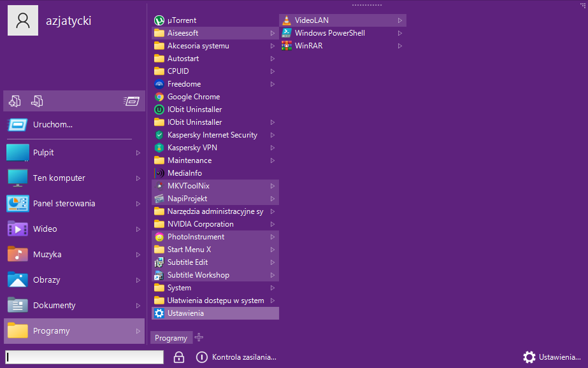Image resolution: width=588 pixels, height=368 pixels.
Task: Expand the Dokumenty submenu arrow
Action: click(x=138, y=306)
